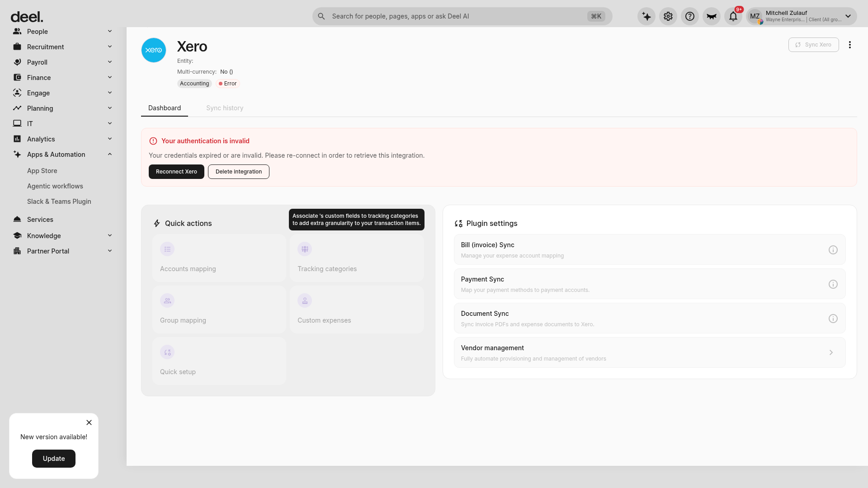Click the Update button
Screen dimensions: 868x488
(54, 459)
